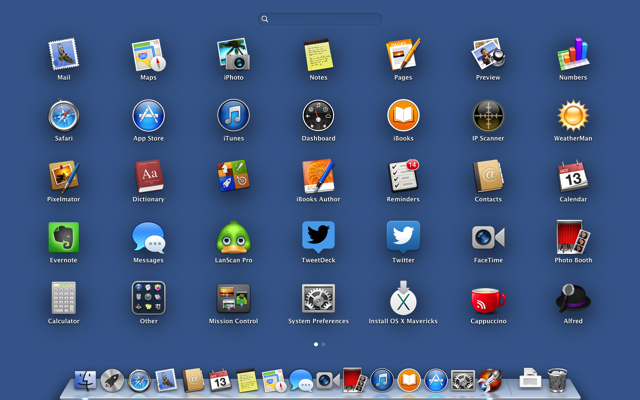Select the first Launchpad page dot

pos(316,344)
